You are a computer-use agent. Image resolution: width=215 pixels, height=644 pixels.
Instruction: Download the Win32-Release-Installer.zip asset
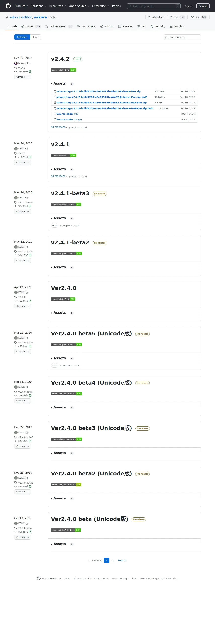[101, 103]
